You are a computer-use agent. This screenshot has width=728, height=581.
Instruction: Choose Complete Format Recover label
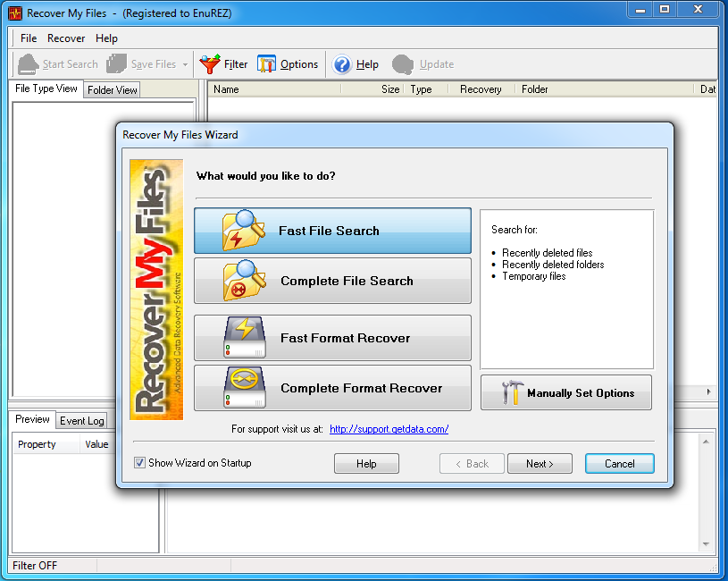point(361,388)
